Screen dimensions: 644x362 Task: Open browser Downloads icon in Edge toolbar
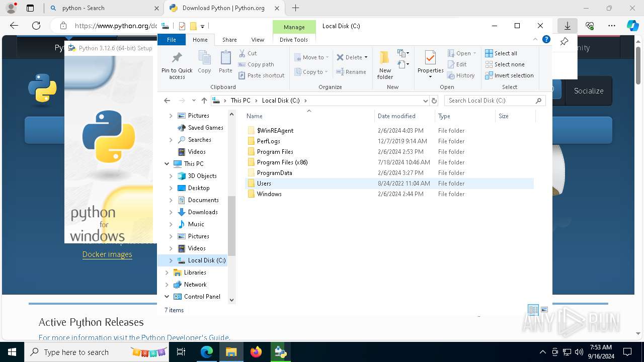[x=568, y=26]
